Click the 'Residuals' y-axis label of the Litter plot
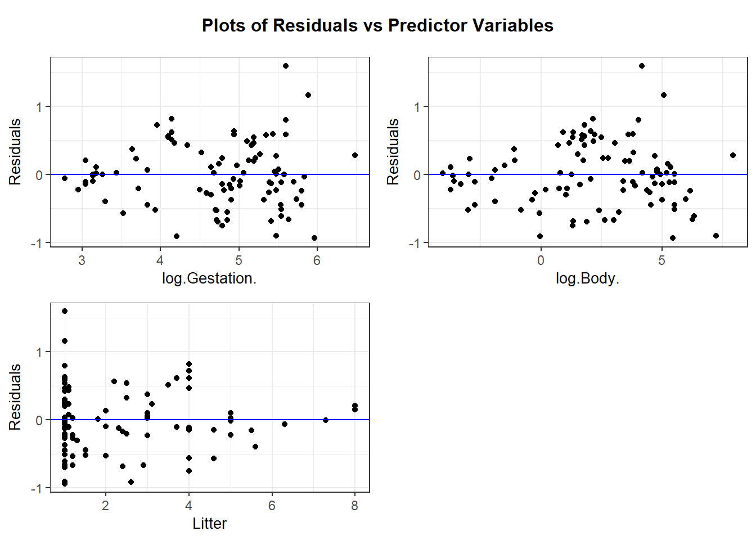The height and width of the screenshot is (540, 756). click(15, 397)
